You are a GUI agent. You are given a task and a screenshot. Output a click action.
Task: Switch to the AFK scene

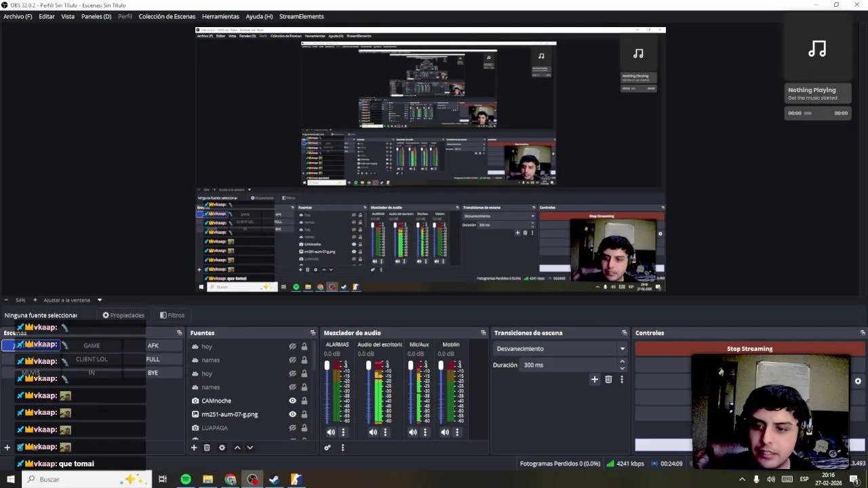coord(153,346)
